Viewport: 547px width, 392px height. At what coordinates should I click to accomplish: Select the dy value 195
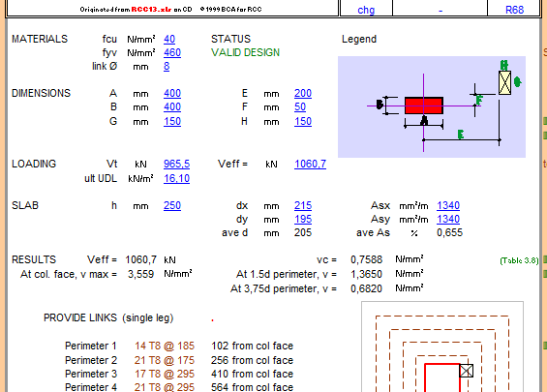[303, 220]
